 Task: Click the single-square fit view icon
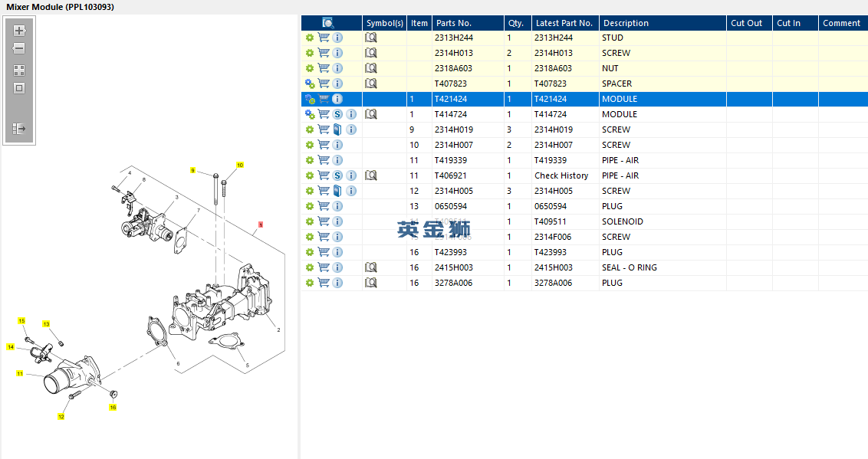[x=19, y=88]
